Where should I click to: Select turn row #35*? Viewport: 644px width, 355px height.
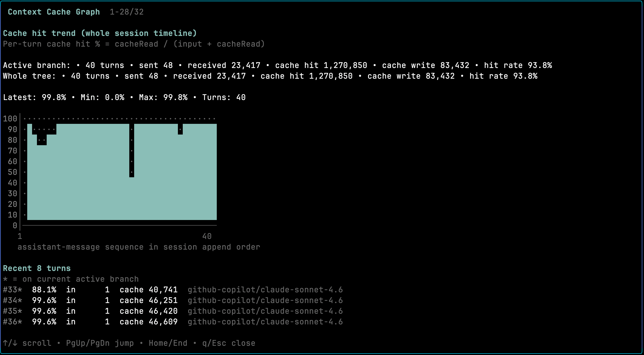(x=173, y=311)
